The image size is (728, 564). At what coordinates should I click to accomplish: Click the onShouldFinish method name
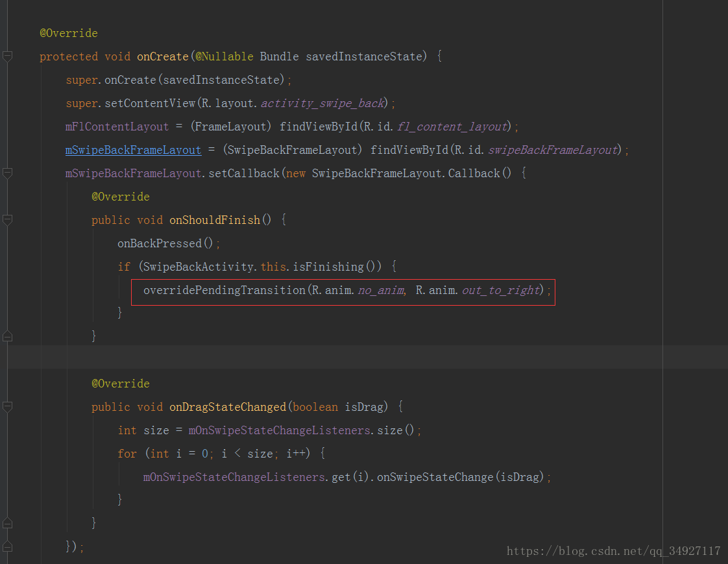click(215, 220)
